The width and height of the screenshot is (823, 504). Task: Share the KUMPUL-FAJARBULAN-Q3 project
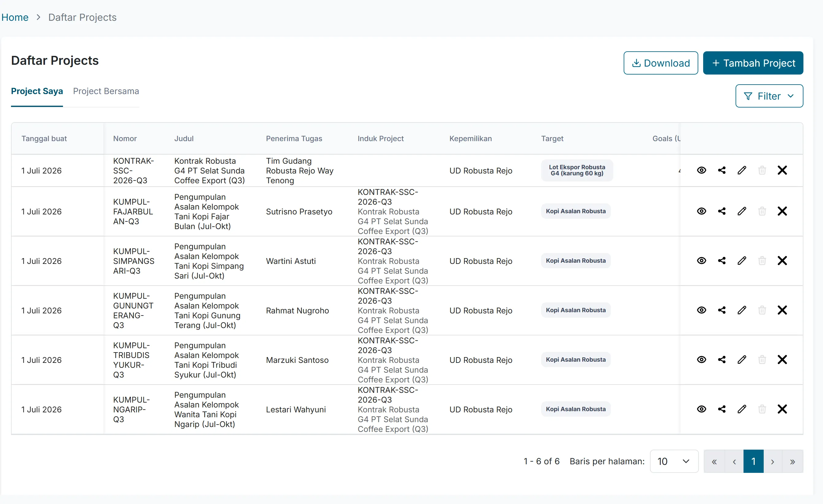722,211
